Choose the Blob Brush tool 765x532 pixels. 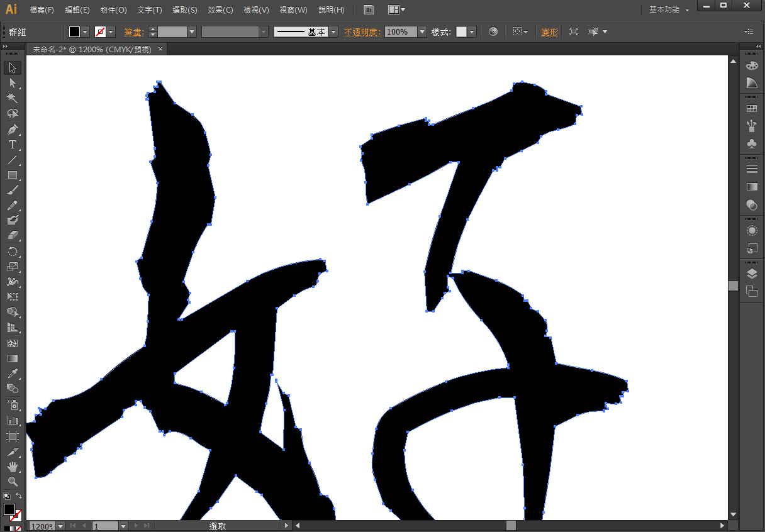[x=13, y=221]
